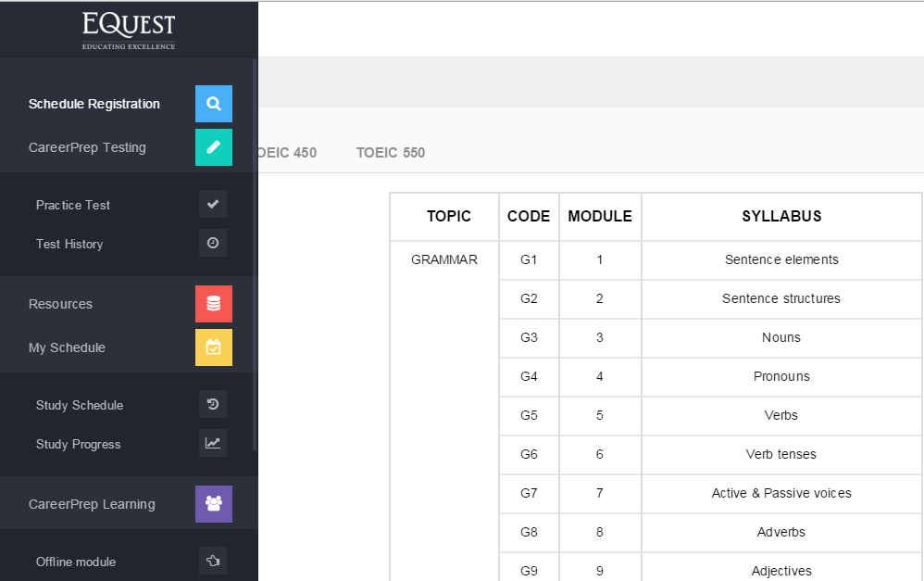Click the red database Resources icon
Image resolution: width=924 pixels, height=581 pixels.
pyautogui.click(x=213, y=304)
